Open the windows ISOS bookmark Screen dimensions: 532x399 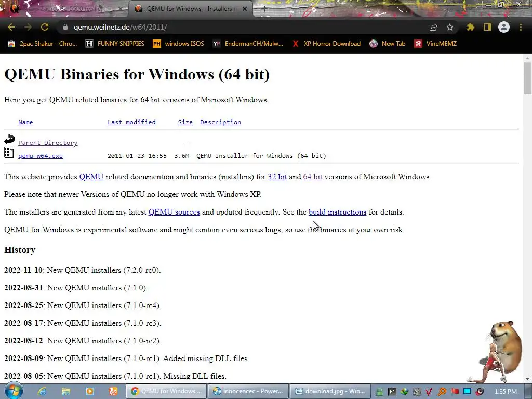179,44
